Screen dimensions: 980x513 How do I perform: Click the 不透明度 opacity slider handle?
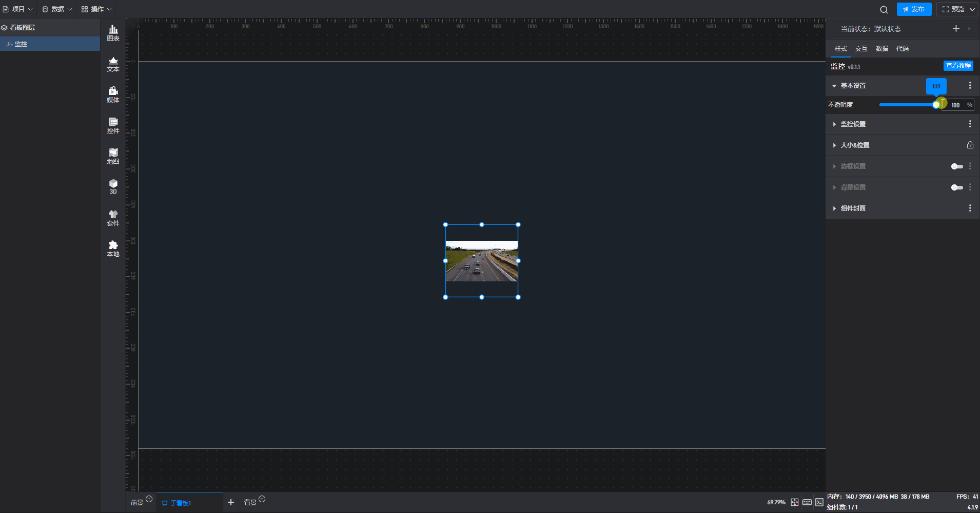pyautogui.click(x=936, y=105)
